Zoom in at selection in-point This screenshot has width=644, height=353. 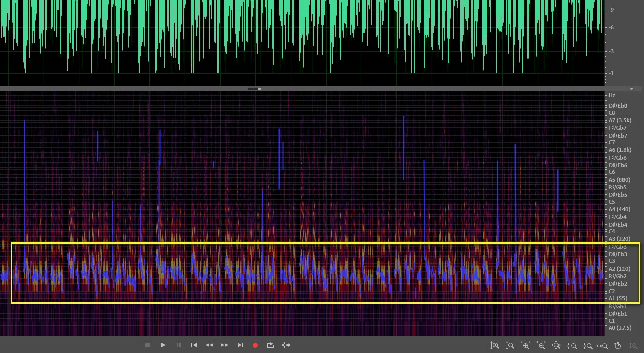(572, 346)
